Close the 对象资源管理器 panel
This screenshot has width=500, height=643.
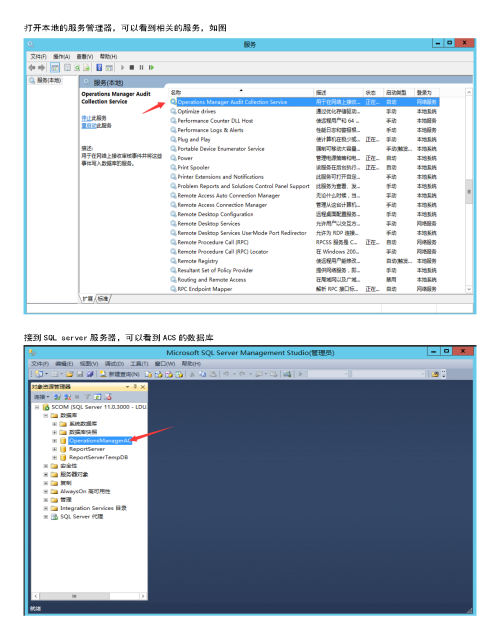point(143,387)
